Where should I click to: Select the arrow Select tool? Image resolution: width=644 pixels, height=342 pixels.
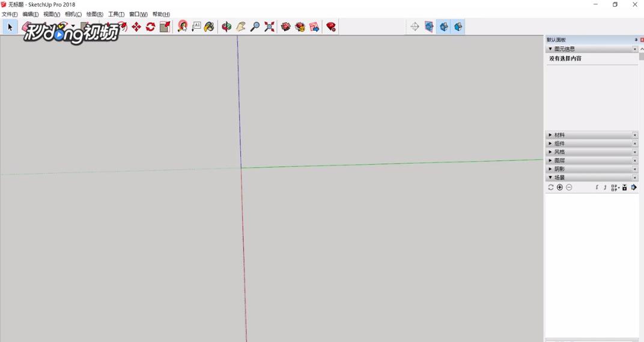[x=10, y=27]
